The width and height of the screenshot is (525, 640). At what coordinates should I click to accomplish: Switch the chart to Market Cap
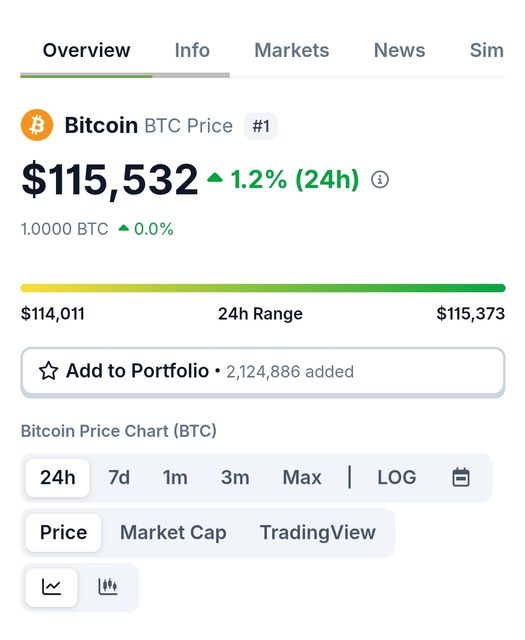(x=173, y=533)
